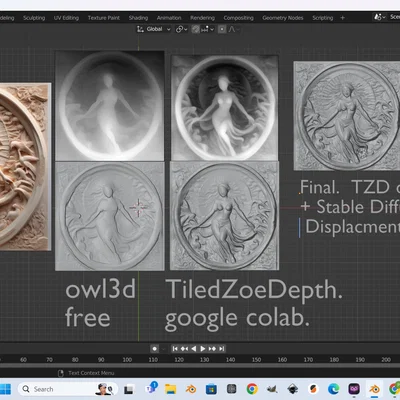400x400 pixels.
Task: Jump to next keyframe
Action: tap(212, 349)
